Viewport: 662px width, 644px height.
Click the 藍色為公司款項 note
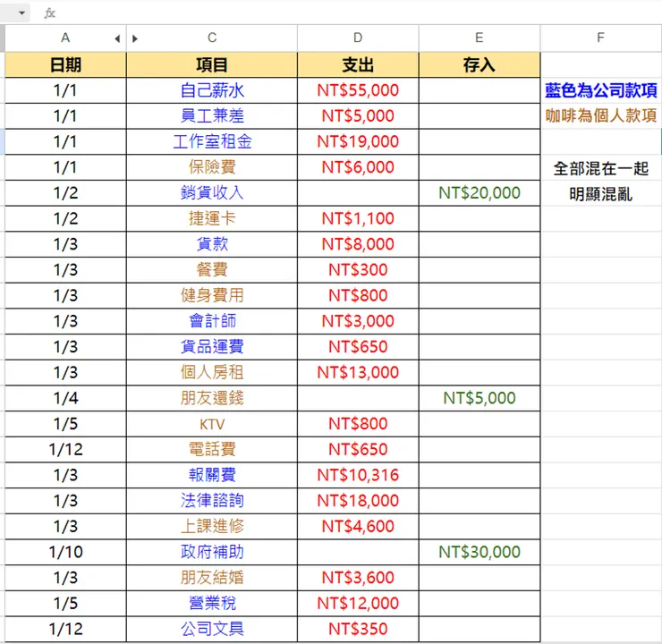coord(601,90)
